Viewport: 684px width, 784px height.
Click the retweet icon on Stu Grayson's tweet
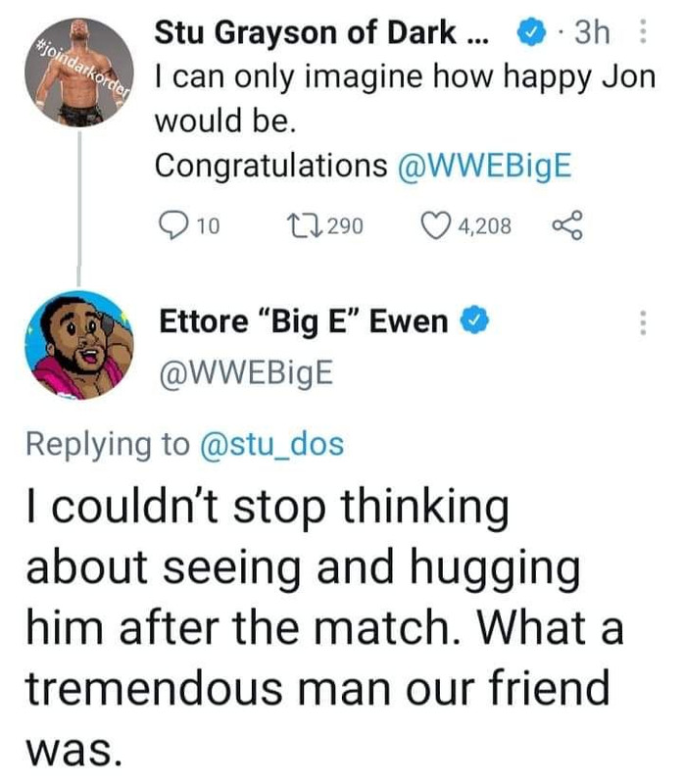pos(304,226)
